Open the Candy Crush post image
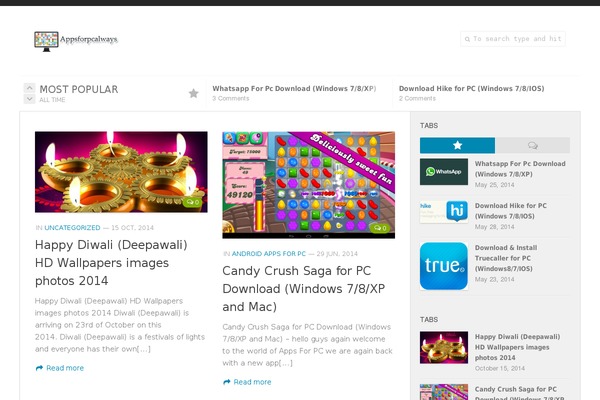This screenshot has width=600, height=400. click(308, 185)
